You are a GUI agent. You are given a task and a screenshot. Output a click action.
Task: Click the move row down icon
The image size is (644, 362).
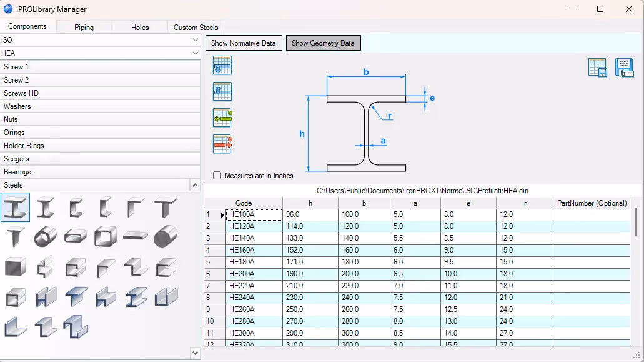[x=222, y=65]
